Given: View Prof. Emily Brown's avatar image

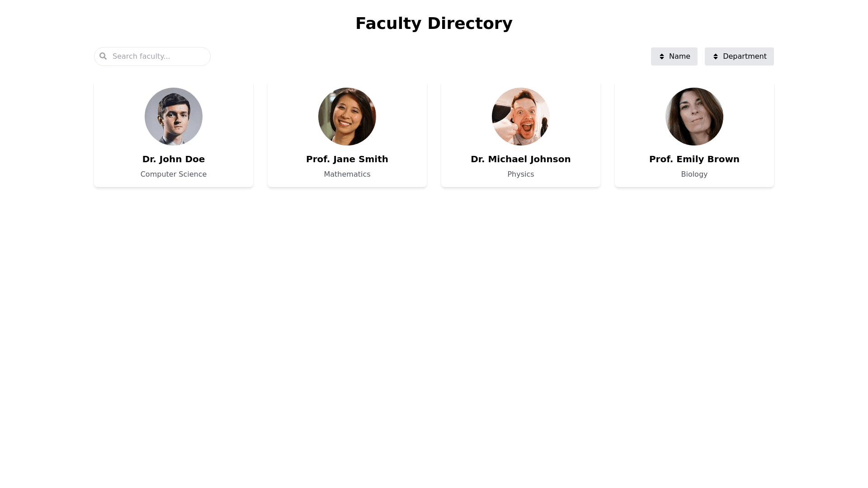Looking at the screenshot, I should click(x=694, y=117).
